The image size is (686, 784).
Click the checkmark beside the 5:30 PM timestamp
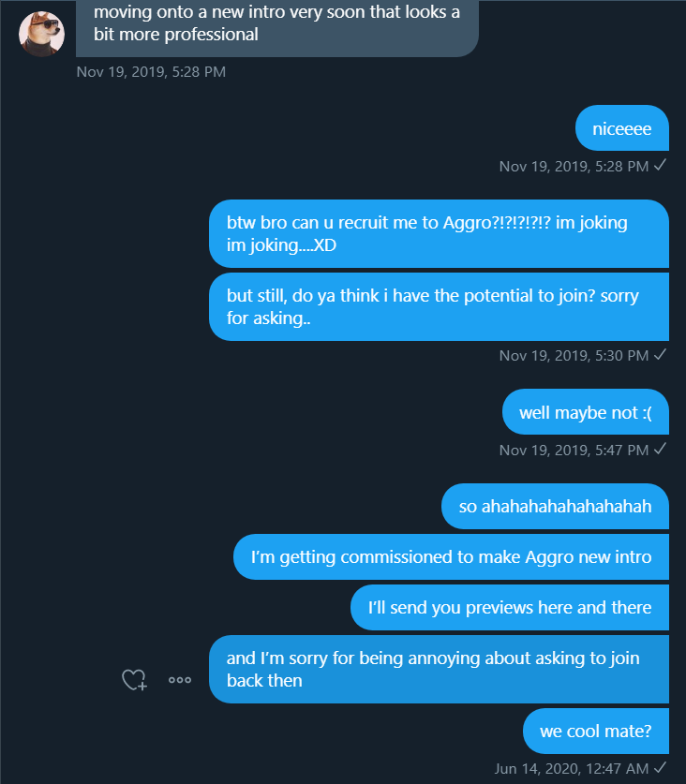pos(660,355)
